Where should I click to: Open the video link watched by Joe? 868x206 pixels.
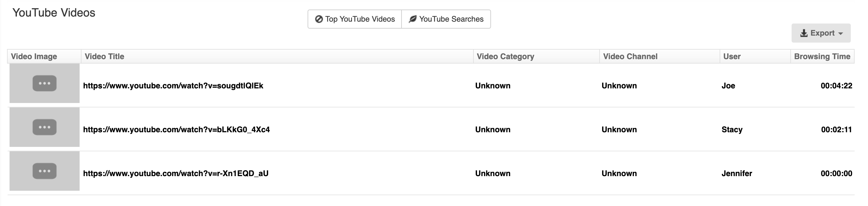click(174, 86)
